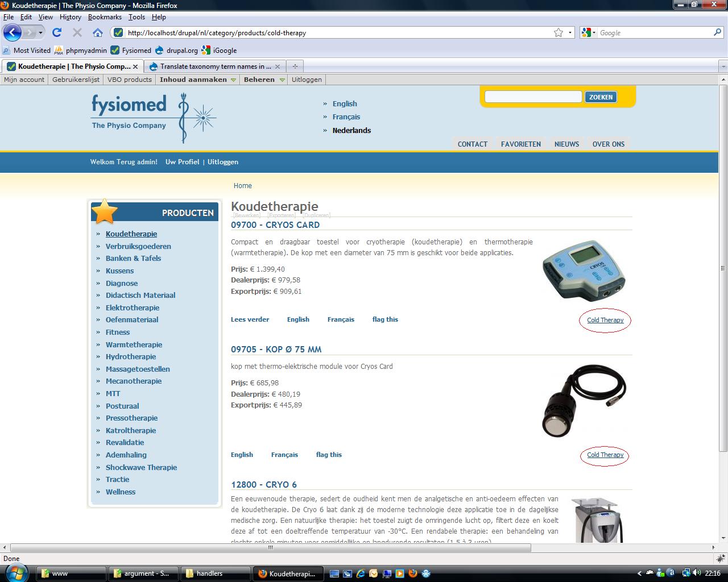The width and height of the screenshot is (728, 582).
Task: Open the Bookmarks menu
Action: coord(105,17)
